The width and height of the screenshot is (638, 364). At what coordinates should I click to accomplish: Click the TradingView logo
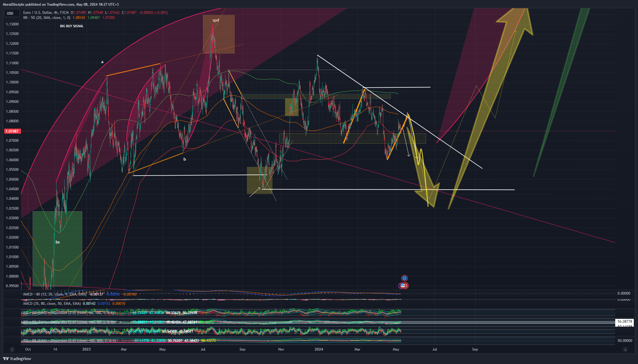(x=17, y=359)
